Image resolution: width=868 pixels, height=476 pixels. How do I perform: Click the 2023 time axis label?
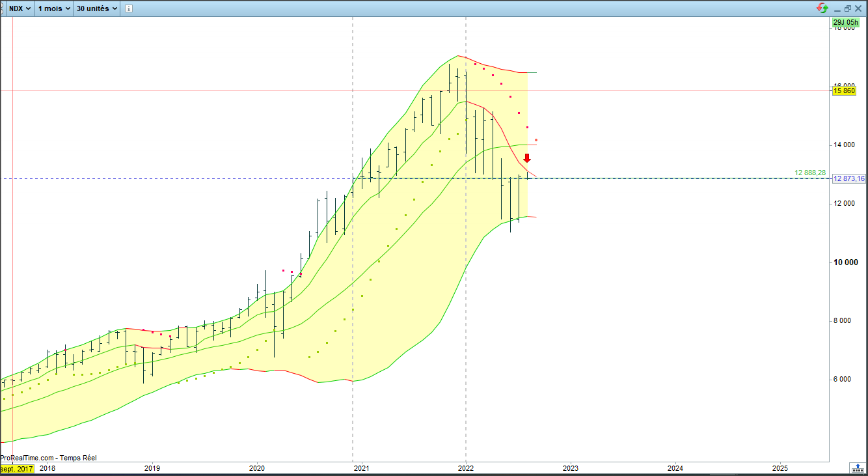point(571,468)
